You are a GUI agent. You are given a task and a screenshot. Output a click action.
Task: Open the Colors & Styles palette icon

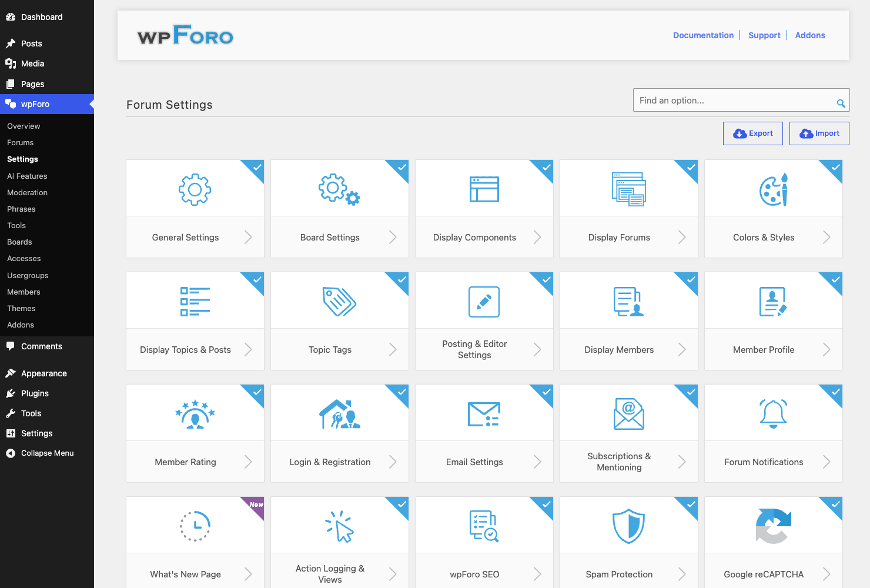point(774,189)
